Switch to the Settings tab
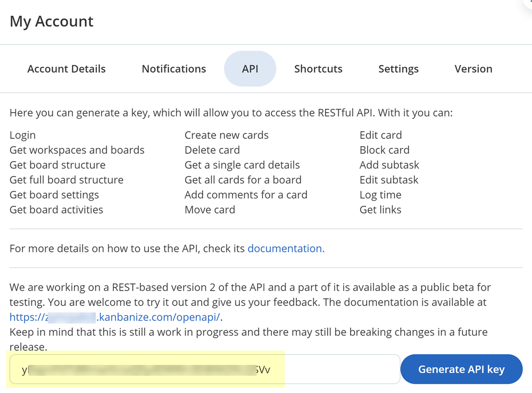 (398, 69)
